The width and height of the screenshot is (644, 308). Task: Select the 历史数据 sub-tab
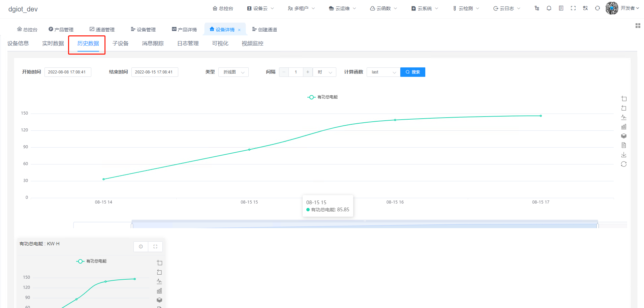pyautogui.click(x=88, y=43)
